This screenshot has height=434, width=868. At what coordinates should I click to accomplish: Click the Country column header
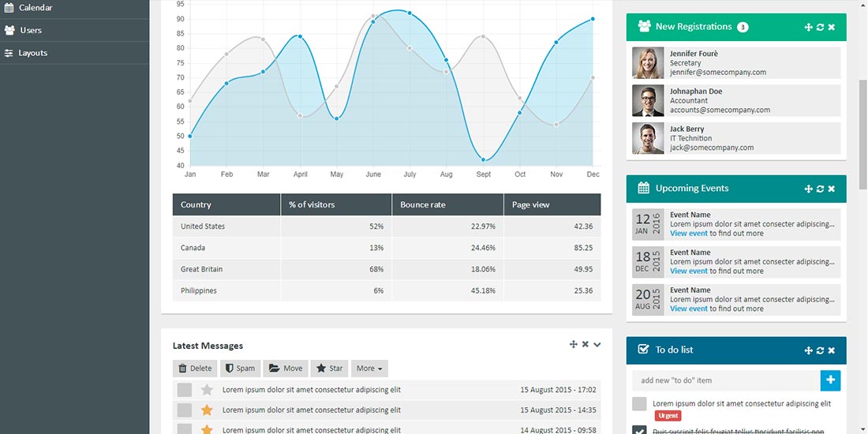(226, 205)
